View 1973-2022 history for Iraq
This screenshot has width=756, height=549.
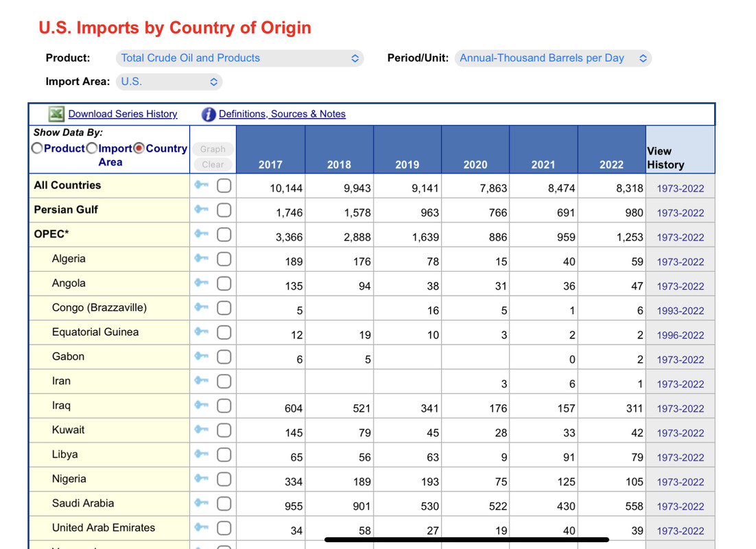click(681, 408)
